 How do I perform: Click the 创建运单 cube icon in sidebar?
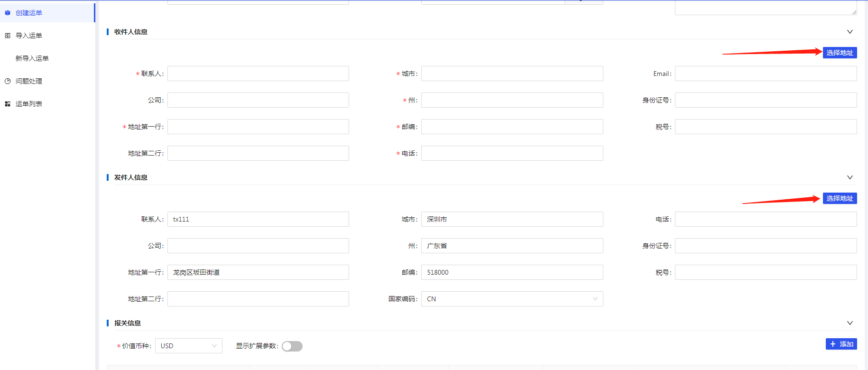8,13
